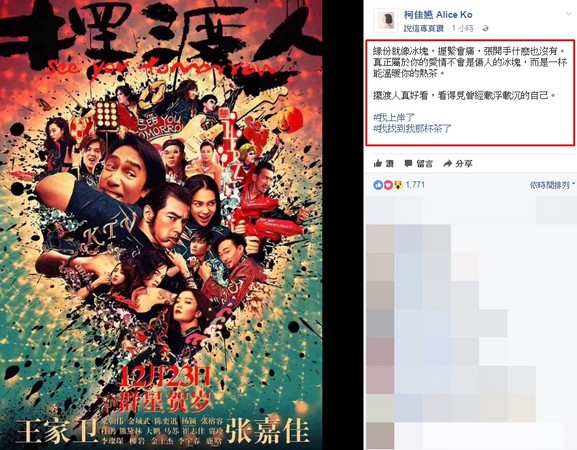Click the 說這專頁讚 like page link
577x450 pixels.
click(x=424, y=29)
